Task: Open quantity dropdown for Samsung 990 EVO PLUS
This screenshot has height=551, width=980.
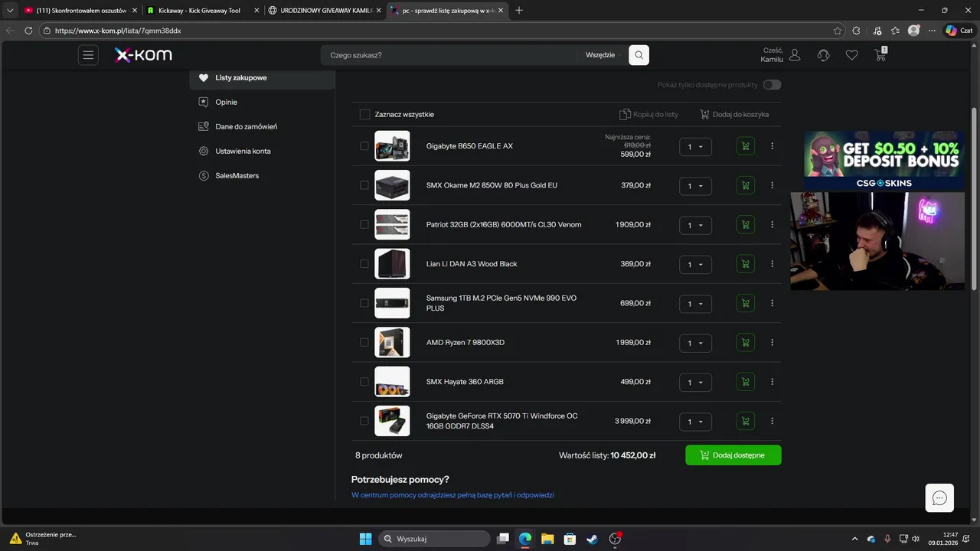Action: [x=695, y=304]
